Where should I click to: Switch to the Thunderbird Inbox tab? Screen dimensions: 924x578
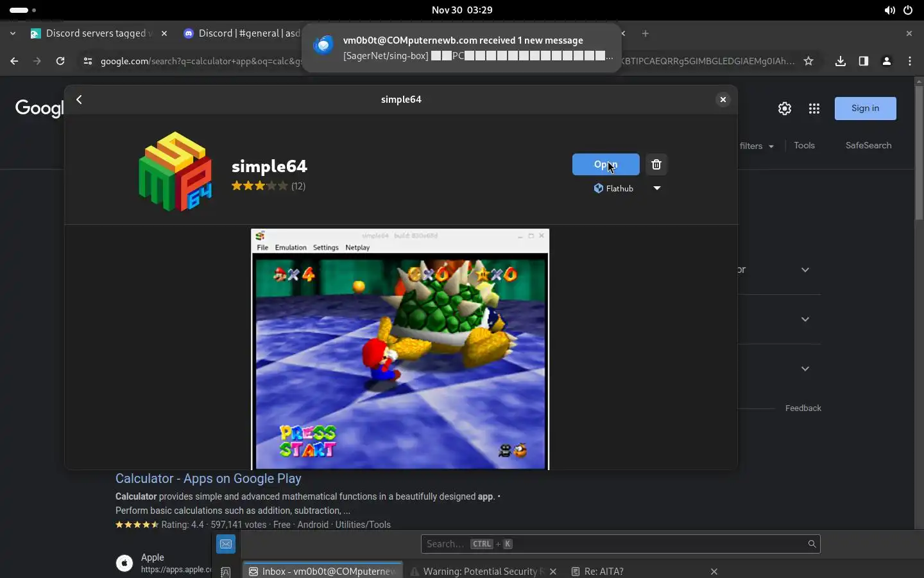point(323,571)
